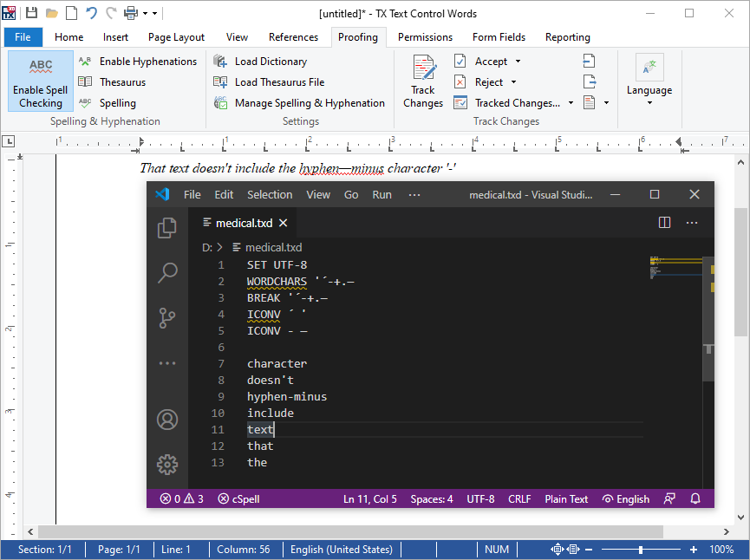This screenshot has width=750, height=560.
Task: Toggle the NUM status bar indicator
Action: (497, 550)
